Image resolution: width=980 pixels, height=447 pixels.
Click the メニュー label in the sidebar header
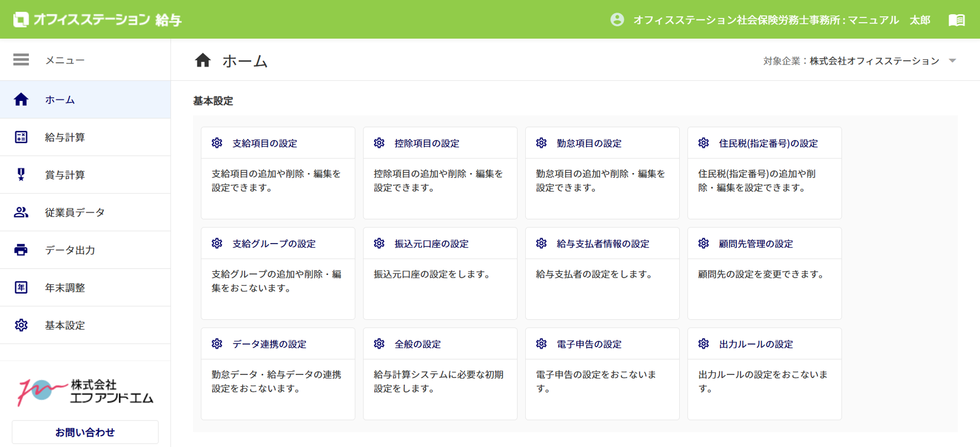pos(65,60)
